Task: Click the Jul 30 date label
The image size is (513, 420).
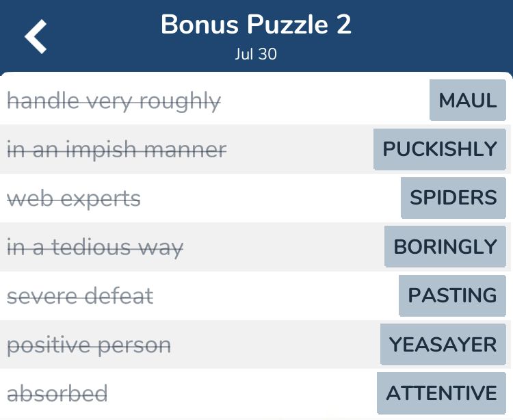Action: 256,54
